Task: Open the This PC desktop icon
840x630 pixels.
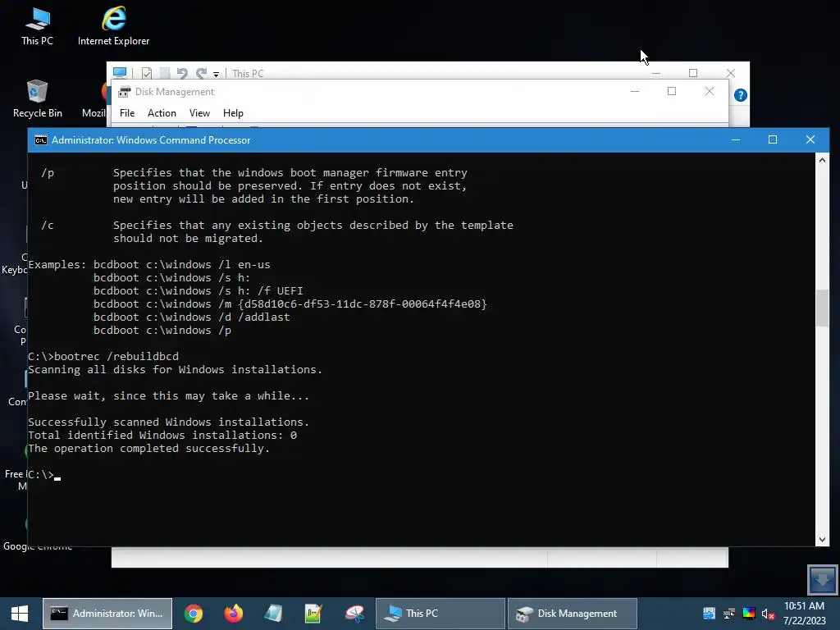Action: pyautogui.click(x=37, y=27)
